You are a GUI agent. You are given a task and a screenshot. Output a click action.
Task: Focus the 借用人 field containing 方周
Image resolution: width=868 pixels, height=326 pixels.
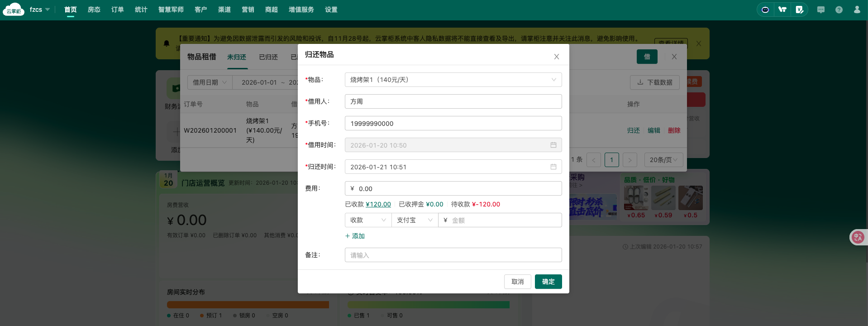click(453, 101)
